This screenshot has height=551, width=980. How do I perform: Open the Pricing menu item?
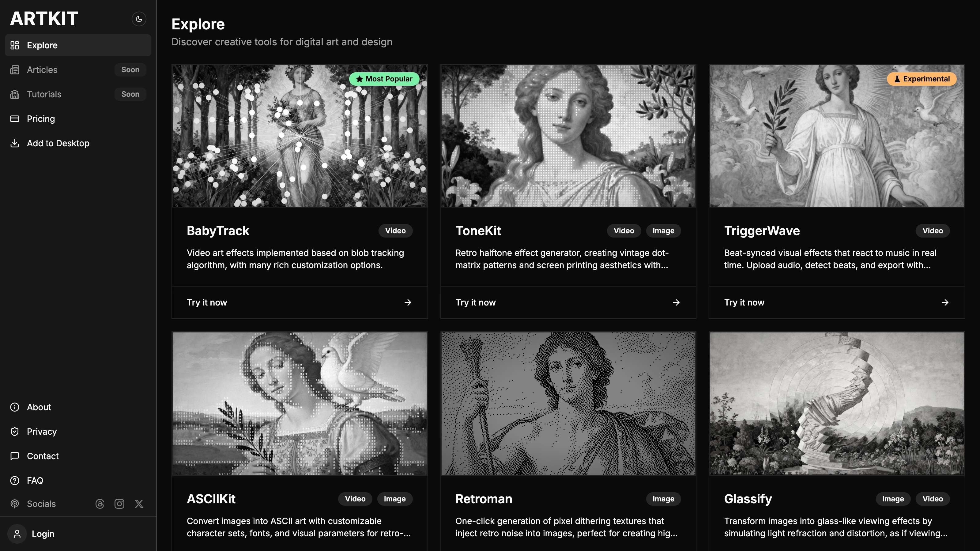(78, 119)
